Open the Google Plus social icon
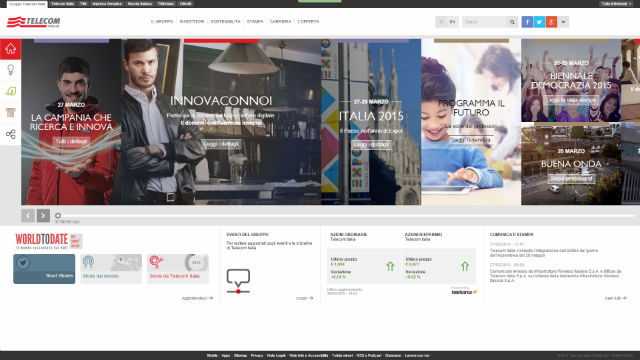640x360 pixels. point(551,22)
